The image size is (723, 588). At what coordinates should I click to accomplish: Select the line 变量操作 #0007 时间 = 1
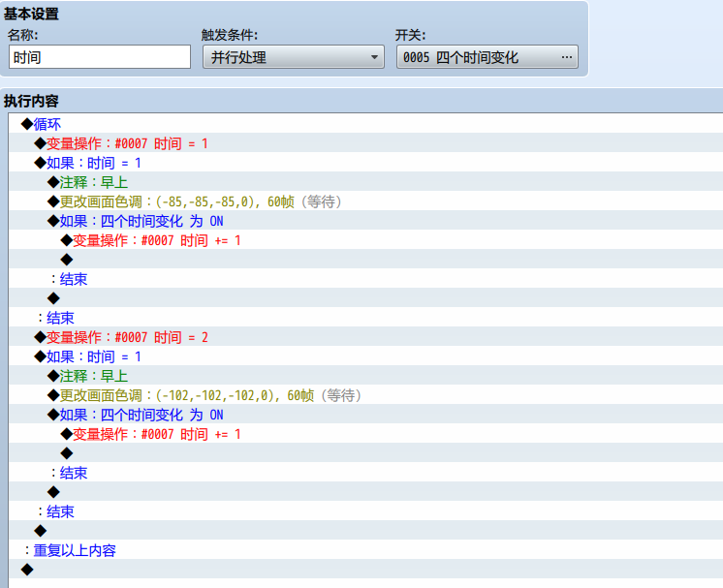[365, 143]
